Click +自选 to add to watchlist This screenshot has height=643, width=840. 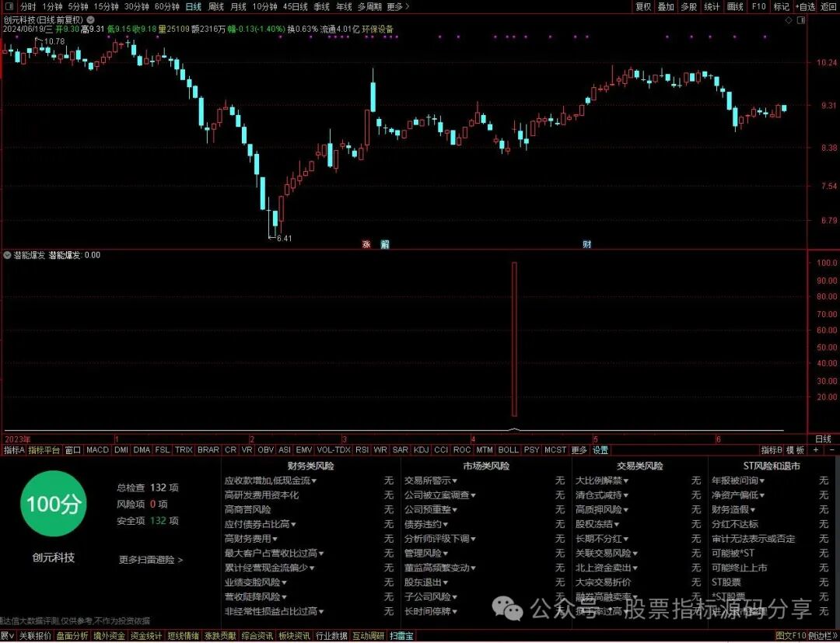point(806,7)
